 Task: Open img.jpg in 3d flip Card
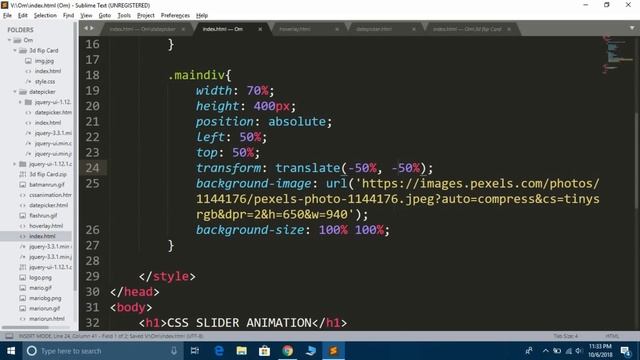click(x=44, y=61)
